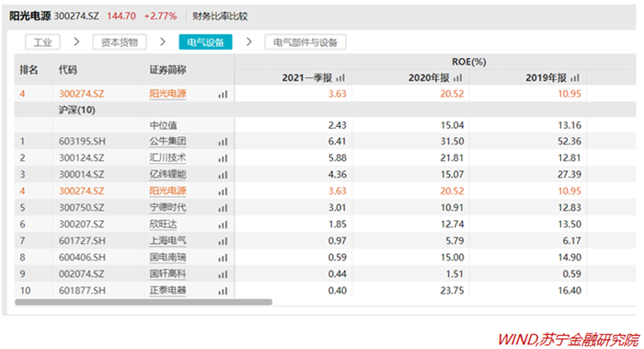Open the 国轩高科 security link
Screen dimensions: 644x349
[167, 273]
